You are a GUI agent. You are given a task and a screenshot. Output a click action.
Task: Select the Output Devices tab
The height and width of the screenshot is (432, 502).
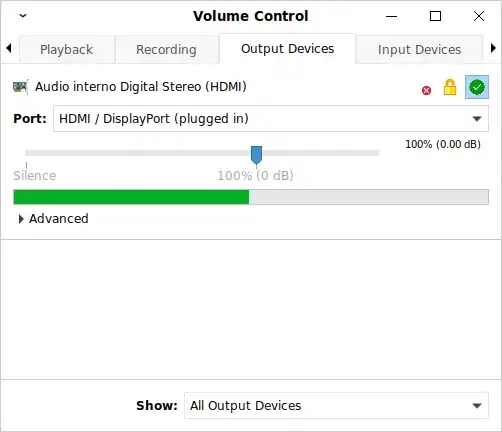287,49
